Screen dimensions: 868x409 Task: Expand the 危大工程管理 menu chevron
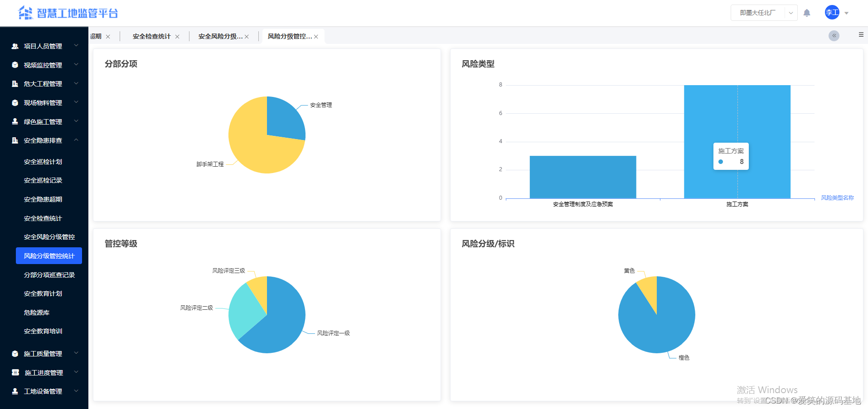click(x=76, y=83)
